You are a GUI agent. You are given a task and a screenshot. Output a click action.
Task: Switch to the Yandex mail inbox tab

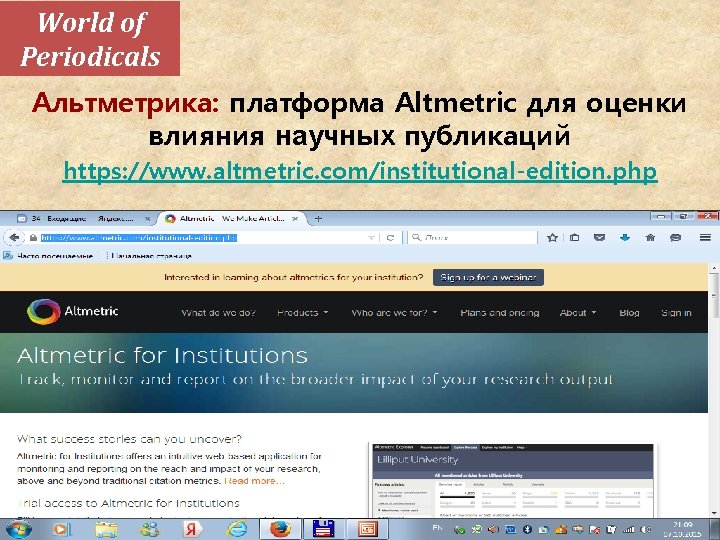83,219
